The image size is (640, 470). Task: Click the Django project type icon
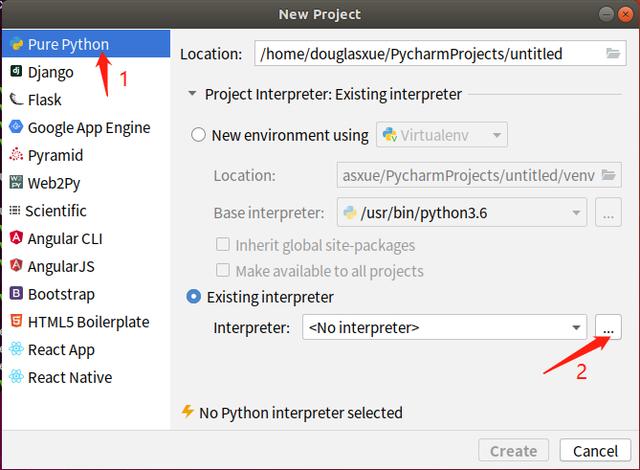coord(16,71)
